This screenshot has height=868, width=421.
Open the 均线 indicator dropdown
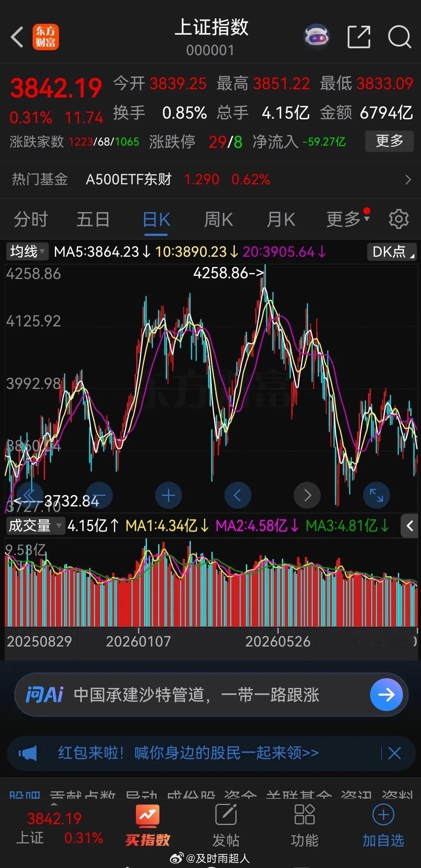point(27,252)
